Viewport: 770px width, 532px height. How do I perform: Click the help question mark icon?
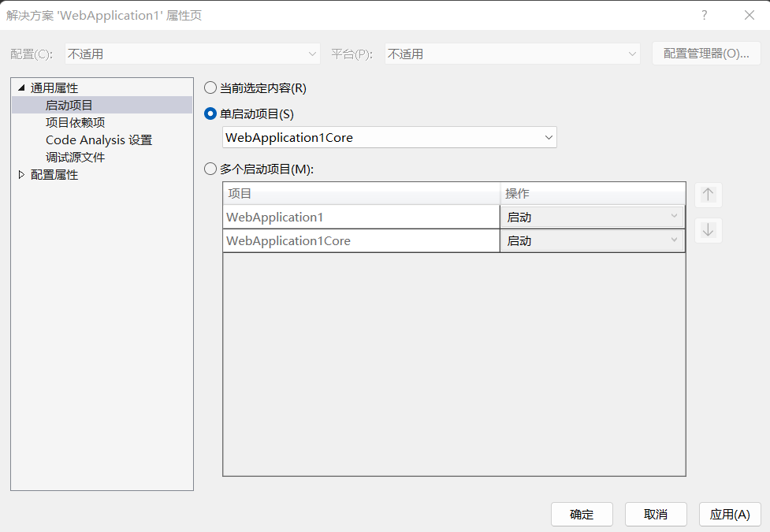(704, 15)
